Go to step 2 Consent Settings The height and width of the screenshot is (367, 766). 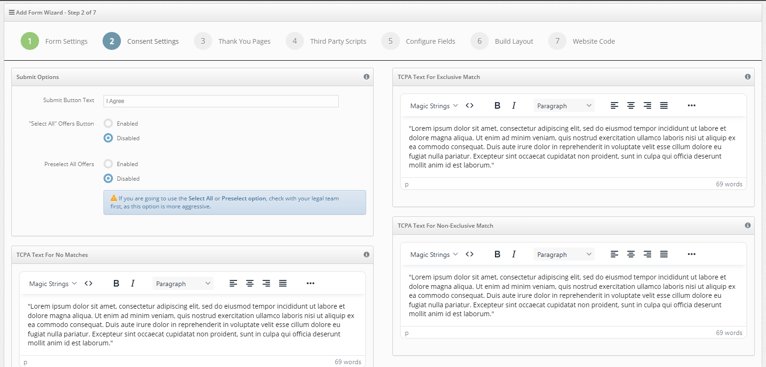click(x=141, y=41)
